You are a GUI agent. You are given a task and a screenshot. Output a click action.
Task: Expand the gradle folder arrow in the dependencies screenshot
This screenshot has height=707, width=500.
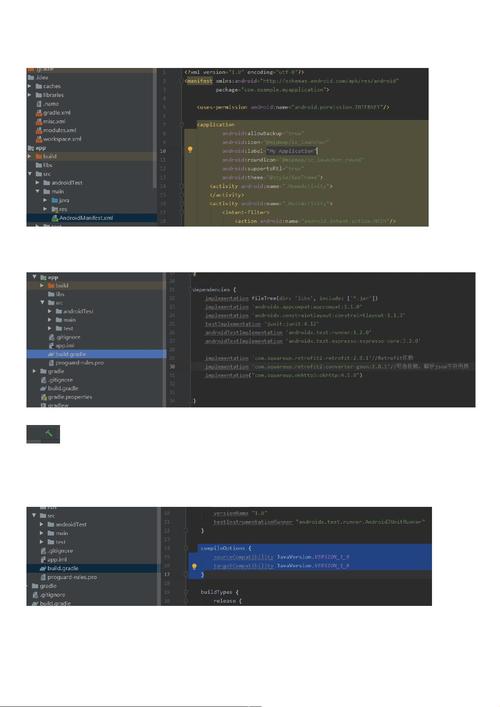pos(35,371)
